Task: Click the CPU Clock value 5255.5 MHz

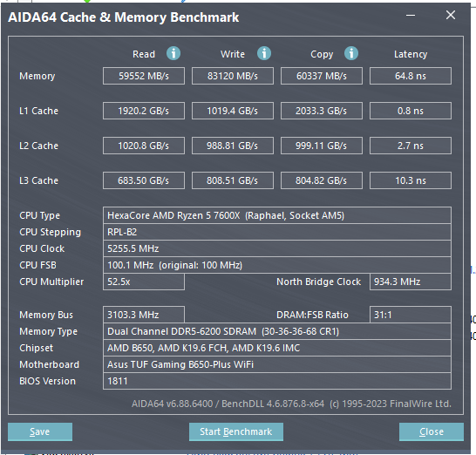Action: [x=277, y=248]
